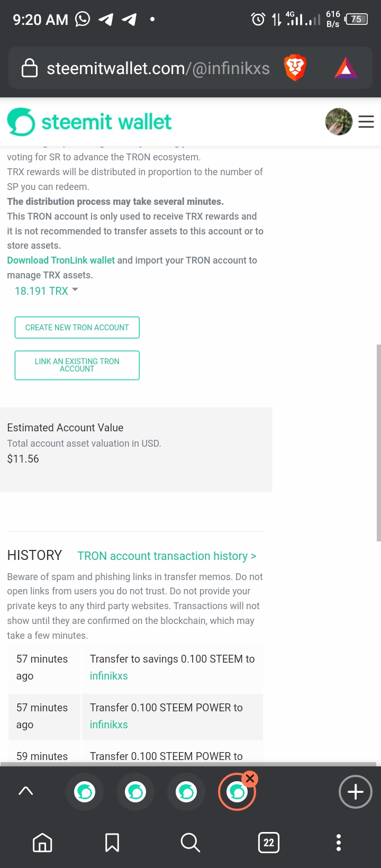
Task: Open infinikxs link in savings transfer row
Action: pos(109,676)
